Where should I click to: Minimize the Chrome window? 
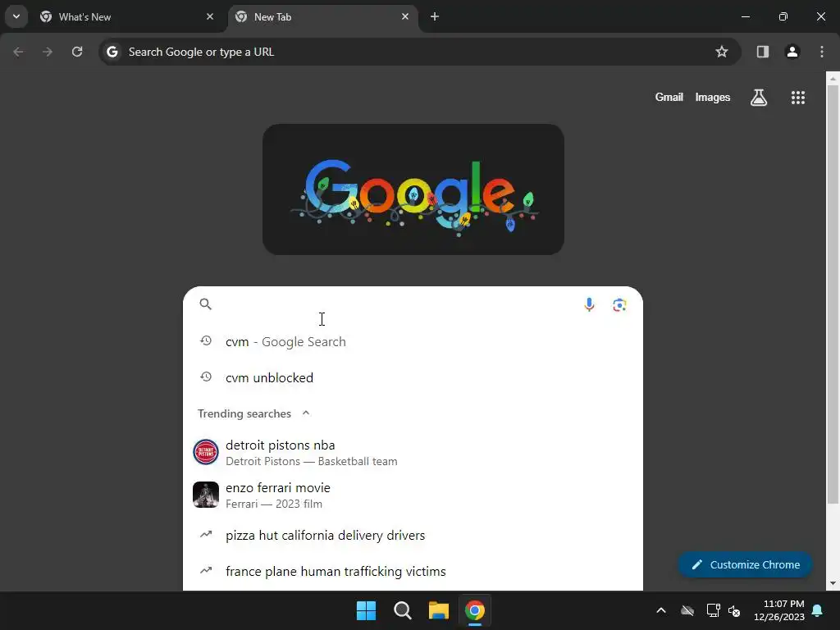click(x=745, y=16)
